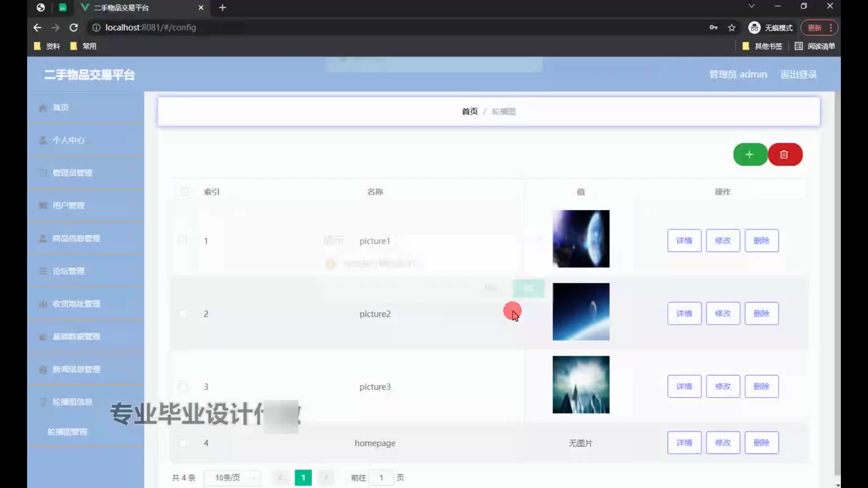Expand the 收货地址管理 sidebar menu
The height and width of the screenshot is (488, 868).
click(86, 304)
